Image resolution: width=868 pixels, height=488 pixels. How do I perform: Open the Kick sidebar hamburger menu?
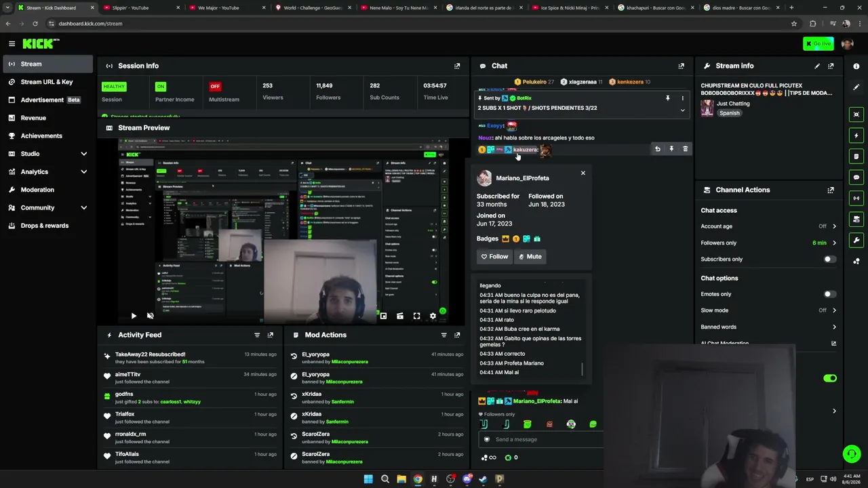tap(12, 43)
